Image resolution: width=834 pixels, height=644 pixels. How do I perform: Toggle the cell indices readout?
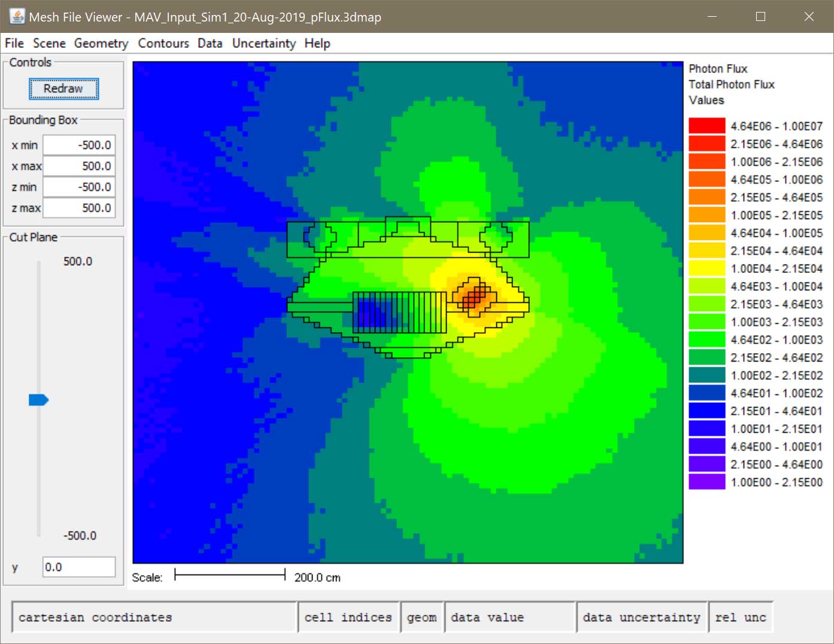(x=348, y=617)
